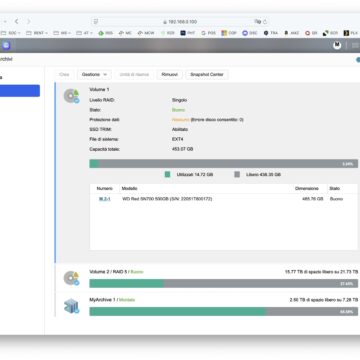Select the highlighted blue sidebar item

pos(20,91)
